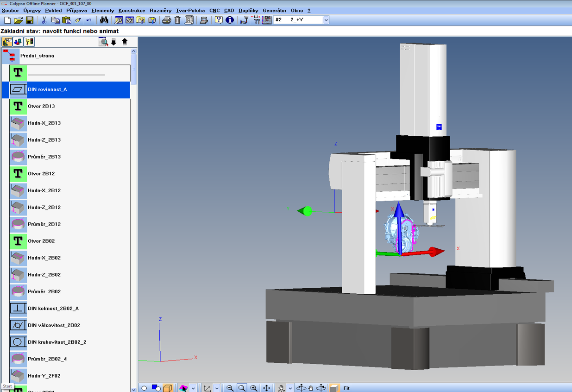Toggle the XYZ hand move mode
Viewport: 572px width, 392px height.
(281, 388)
